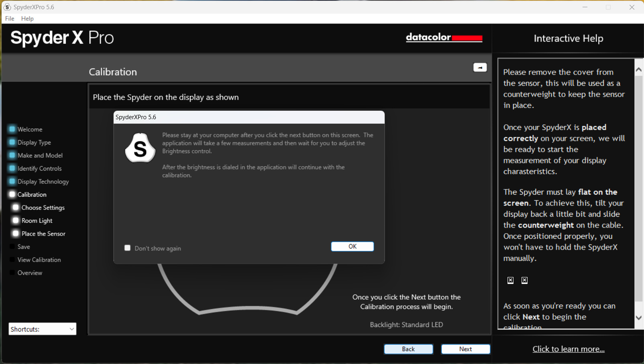Select the Display Technology step

(x=43, y=181)
